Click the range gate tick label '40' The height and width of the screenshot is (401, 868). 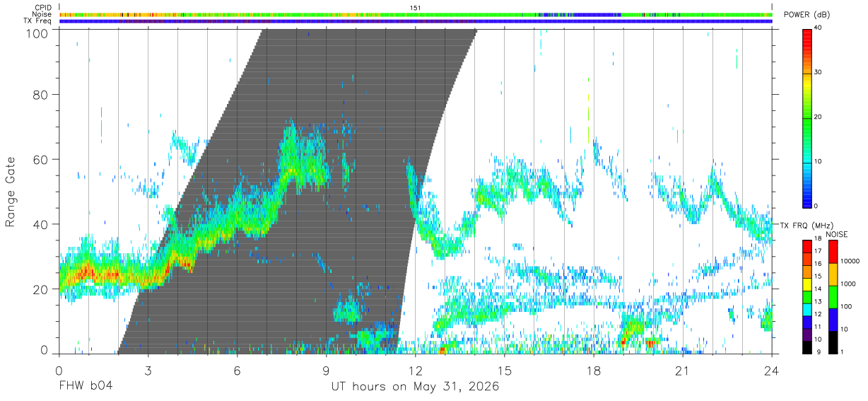(42, 225)
